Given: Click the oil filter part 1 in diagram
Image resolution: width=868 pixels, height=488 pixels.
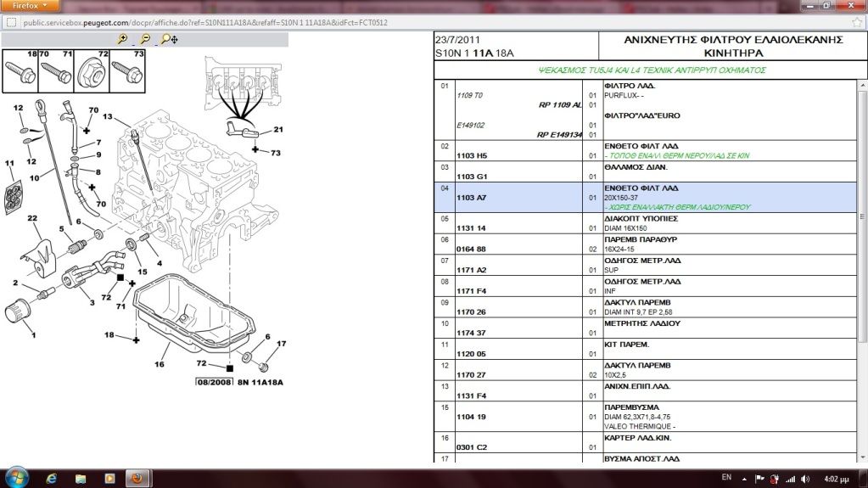Looking at the screenshot, I should click(x=18, y=312).
